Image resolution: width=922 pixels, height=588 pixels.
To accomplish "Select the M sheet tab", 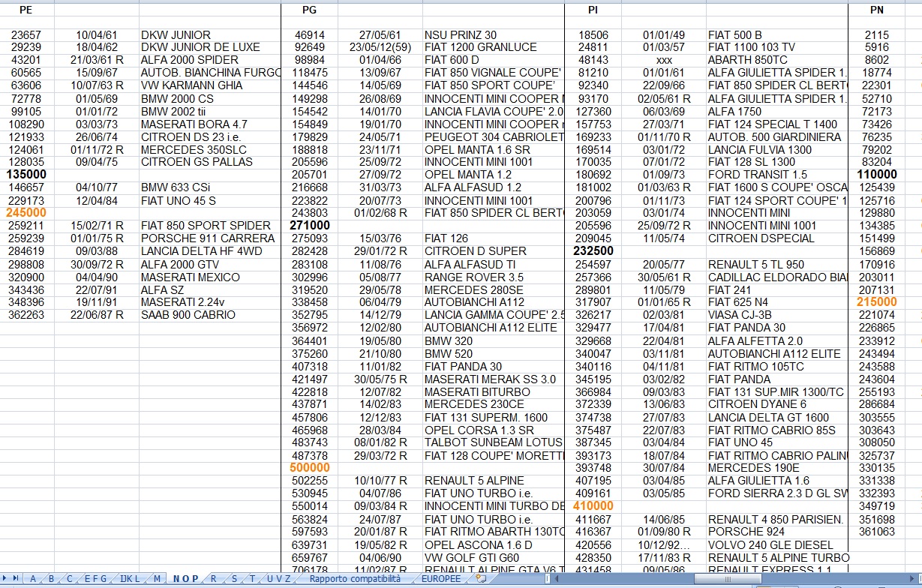I will [x=157, y=578].
